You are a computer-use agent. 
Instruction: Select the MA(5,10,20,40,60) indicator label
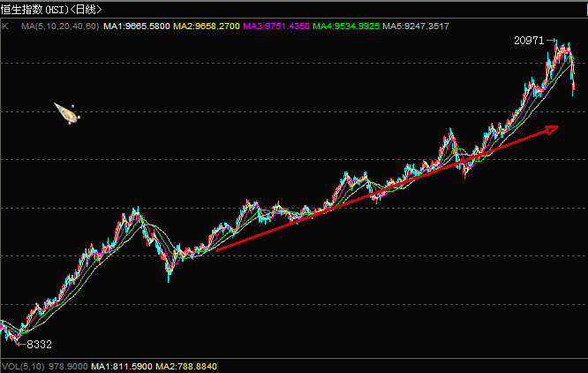60,27
